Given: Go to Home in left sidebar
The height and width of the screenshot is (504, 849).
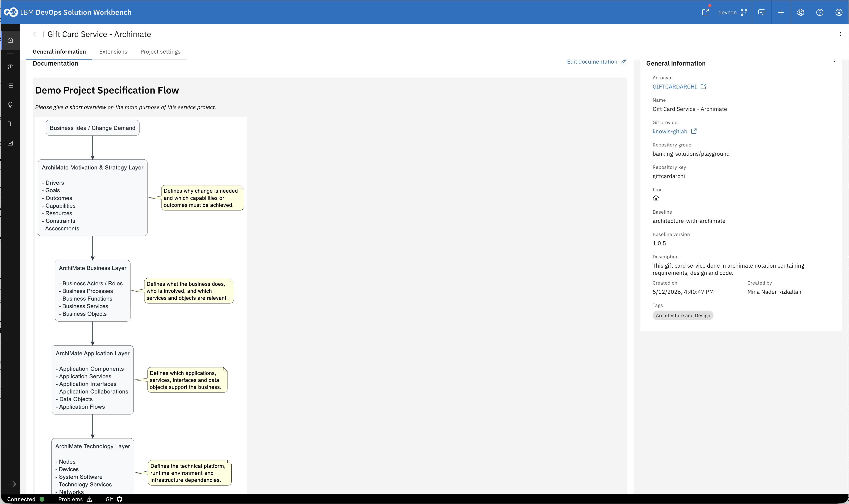Looking at the screenshot, I should 11,40.
